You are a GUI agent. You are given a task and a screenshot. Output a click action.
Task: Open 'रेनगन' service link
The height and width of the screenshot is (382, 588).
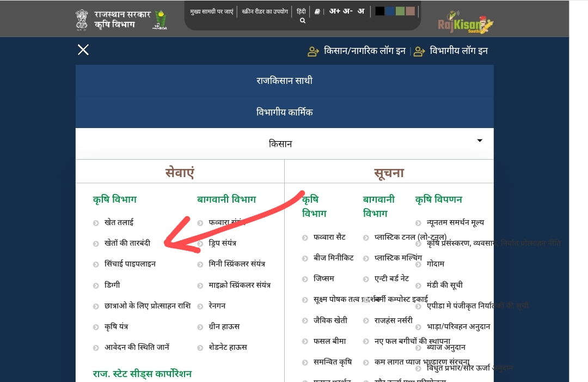pos(217,306)
